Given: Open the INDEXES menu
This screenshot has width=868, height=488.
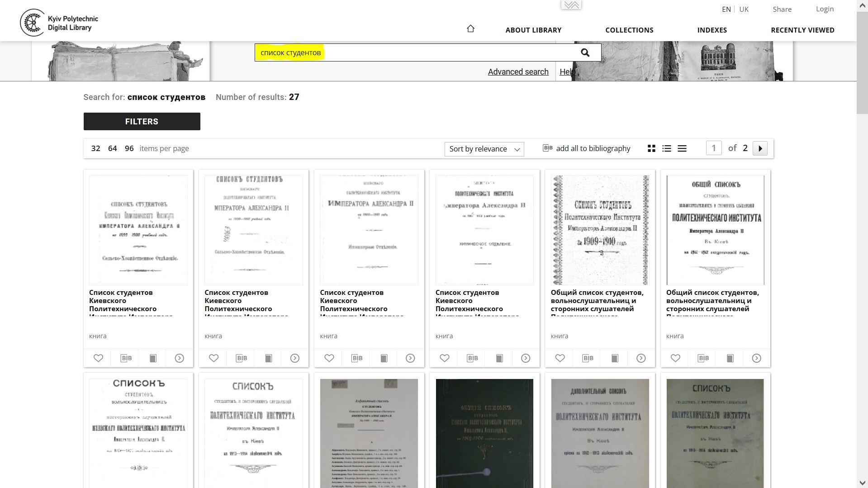Looking at the screenshot, I should (x=712, y=30).
